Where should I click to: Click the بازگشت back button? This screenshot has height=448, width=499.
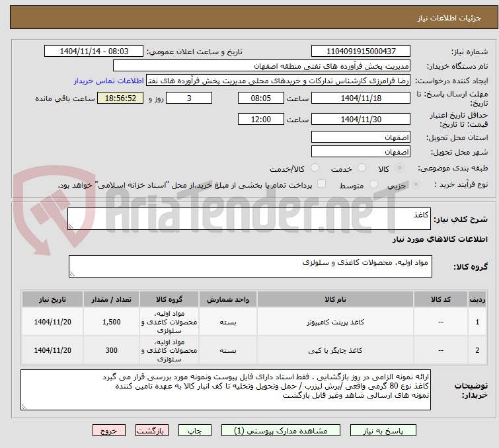(x=152, y=431)
